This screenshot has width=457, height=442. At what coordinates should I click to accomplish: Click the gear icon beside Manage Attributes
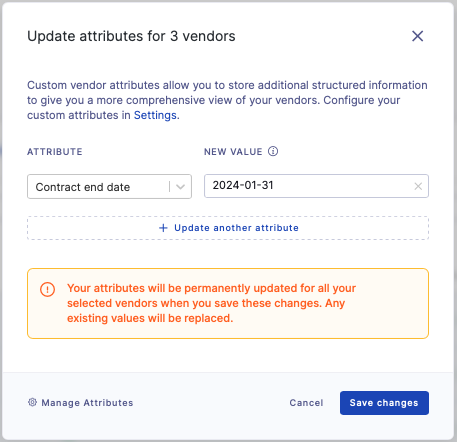coord(32,402)
